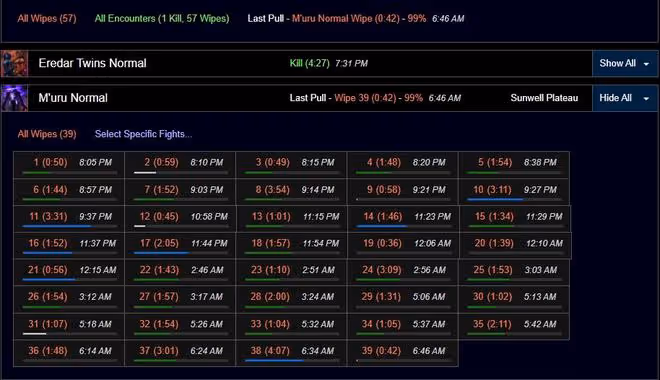Open wipe 6 (1:44) at 8:57 PM

pos(69,192)
